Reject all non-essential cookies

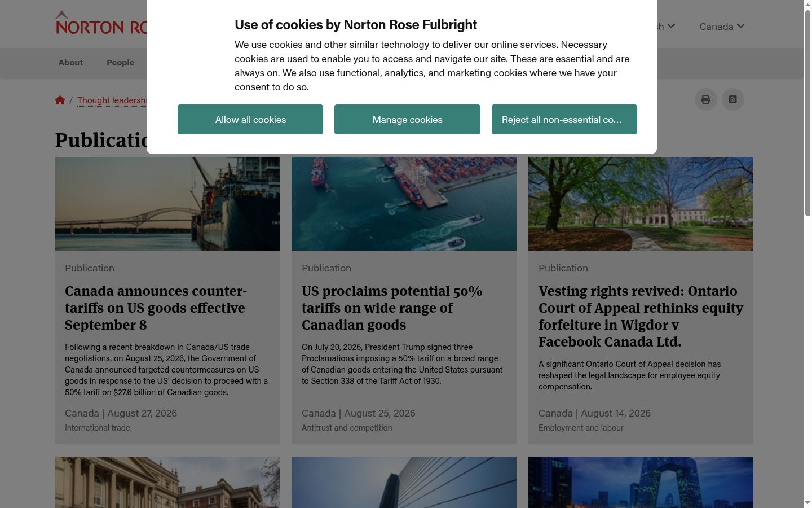click(x=564, y=120)
